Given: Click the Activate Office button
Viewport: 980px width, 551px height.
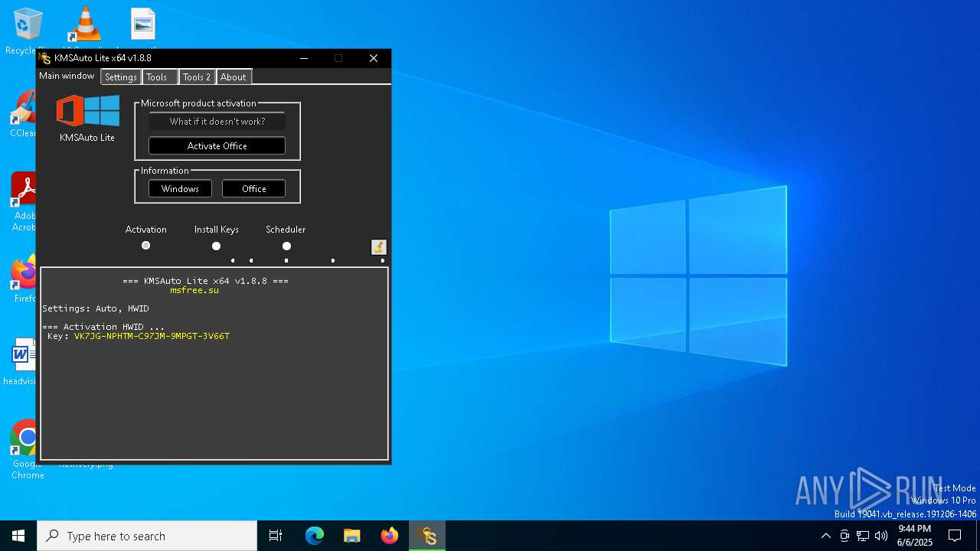Looking at the screenshot, I should tap(217, 145).
